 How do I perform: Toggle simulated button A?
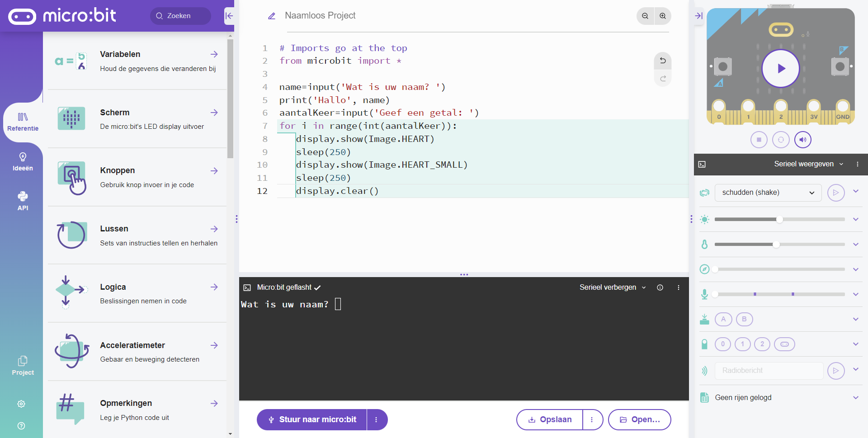723,319
